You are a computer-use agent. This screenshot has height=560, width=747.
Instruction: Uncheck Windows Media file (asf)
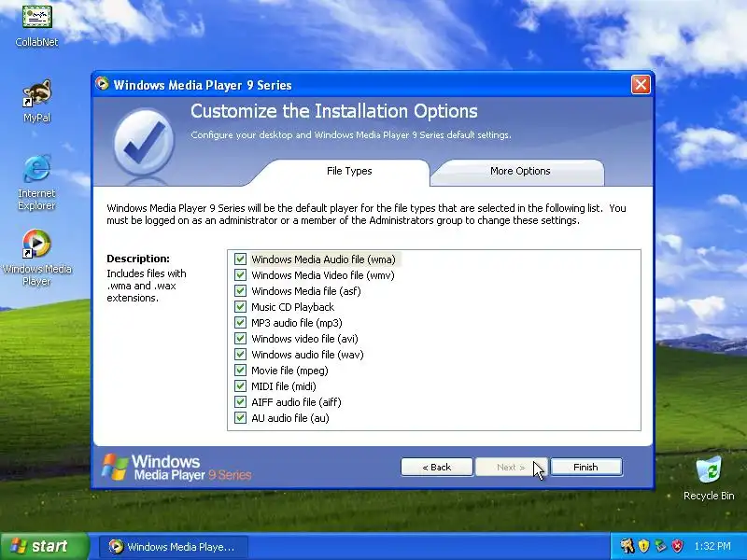(240, 291)
